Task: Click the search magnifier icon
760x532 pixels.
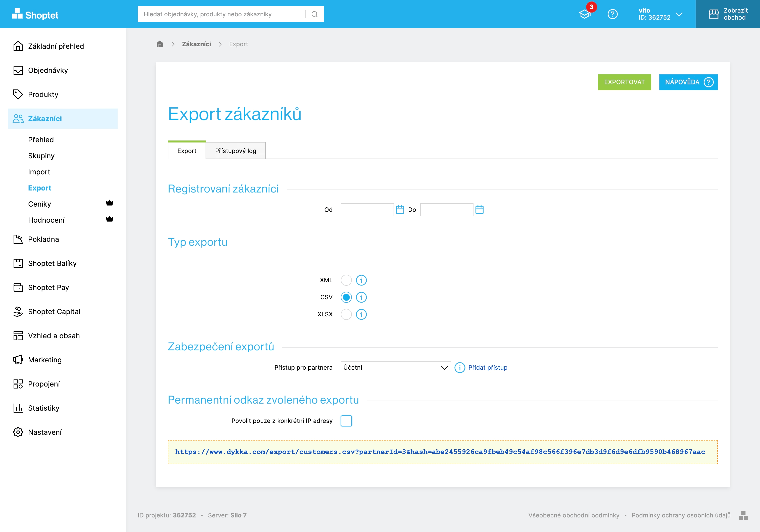Action: [x=314, y=14]
